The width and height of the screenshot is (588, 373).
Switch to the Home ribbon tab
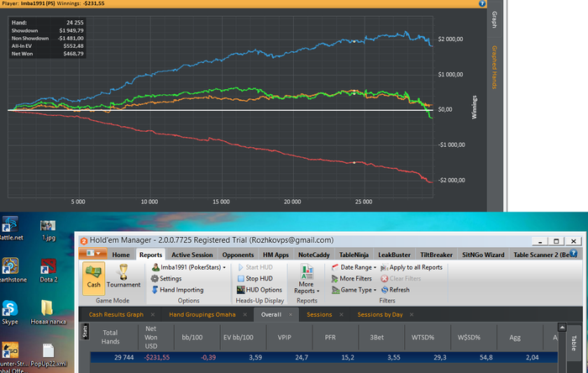(121, 255)
